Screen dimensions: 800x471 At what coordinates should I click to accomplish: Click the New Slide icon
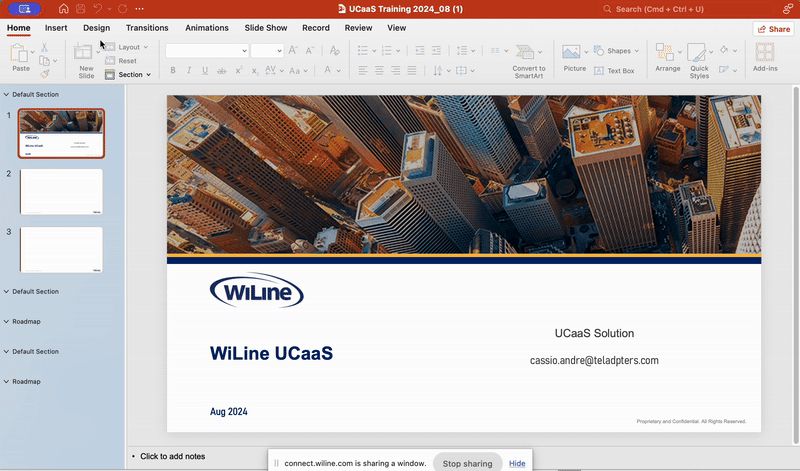pos(83,52)
